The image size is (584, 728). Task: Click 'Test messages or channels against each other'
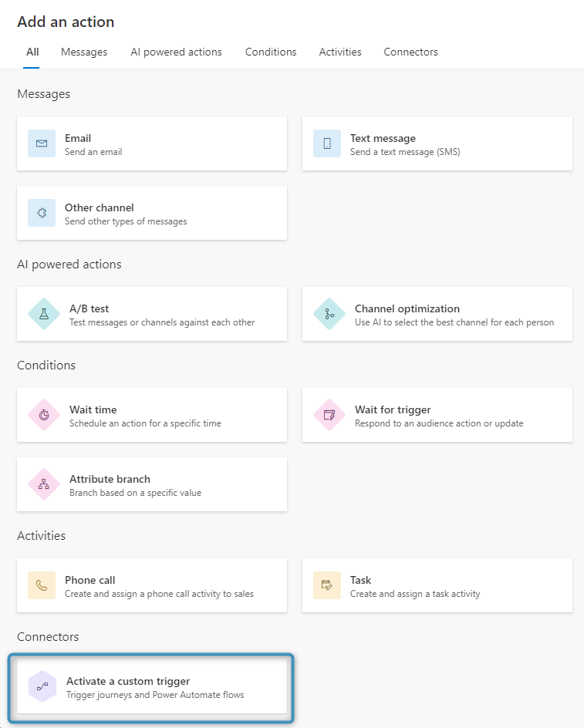[162, 322]
